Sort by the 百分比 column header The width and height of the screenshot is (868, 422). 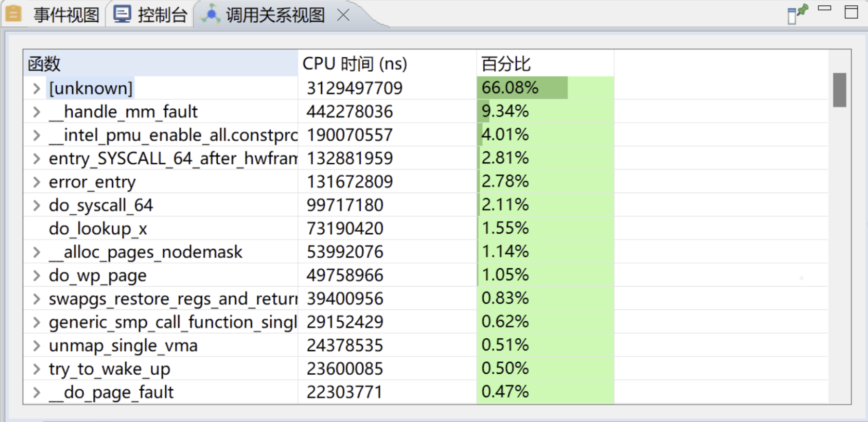click(545, 63)
